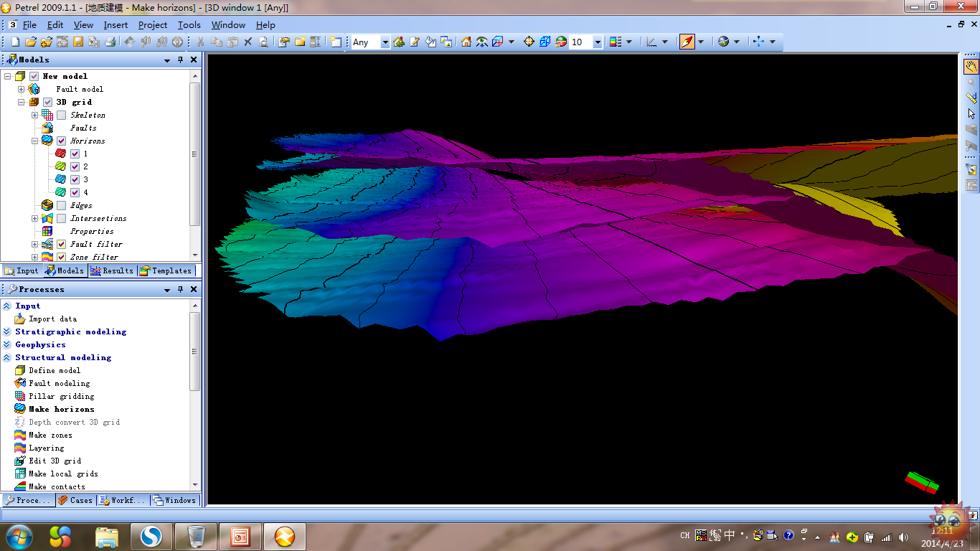
Task: Collapse the 3D grid tree node
Action: pos(21,102)
